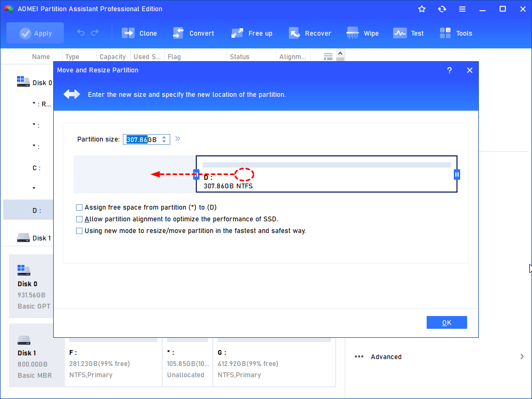Click left resize handle of D partition
The width and height of the screenshot is (532, 399).
196,174
